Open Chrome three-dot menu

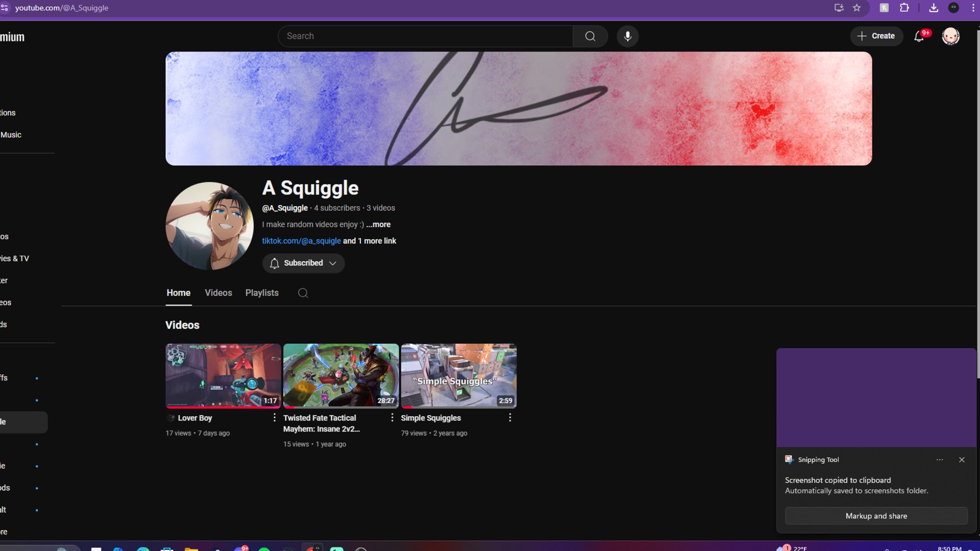coord(973,8)
